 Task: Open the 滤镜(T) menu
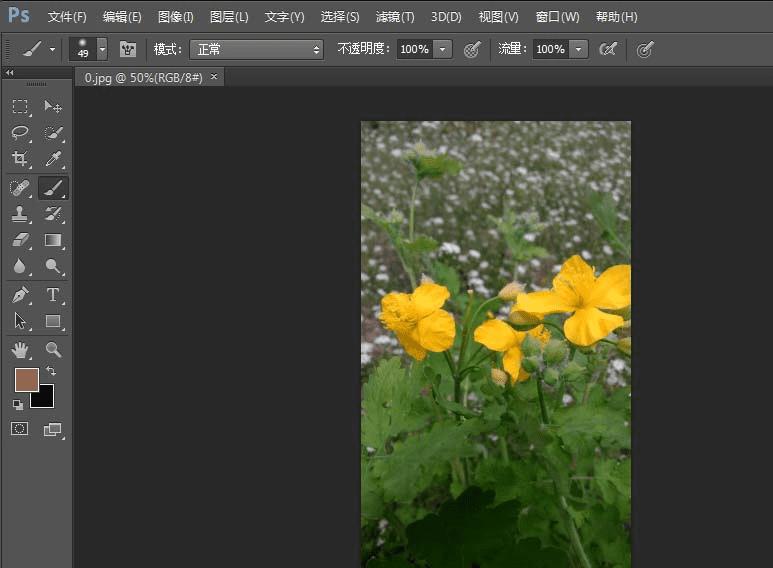tap(394, 17)
